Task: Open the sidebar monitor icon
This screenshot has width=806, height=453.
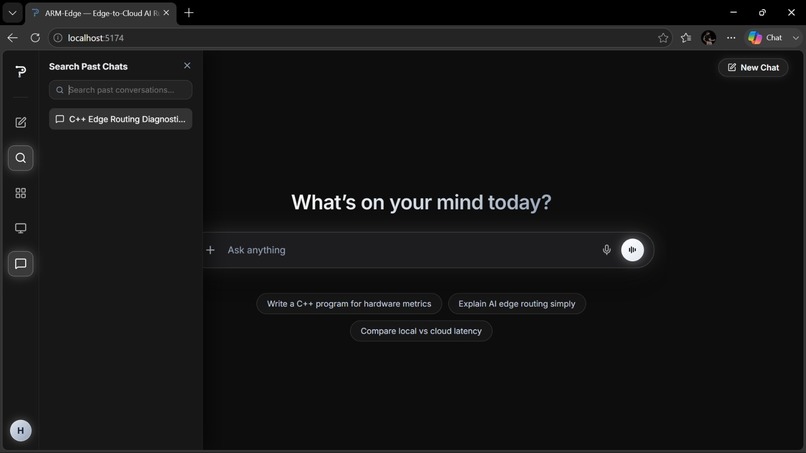Action: (x=21, y=228)
